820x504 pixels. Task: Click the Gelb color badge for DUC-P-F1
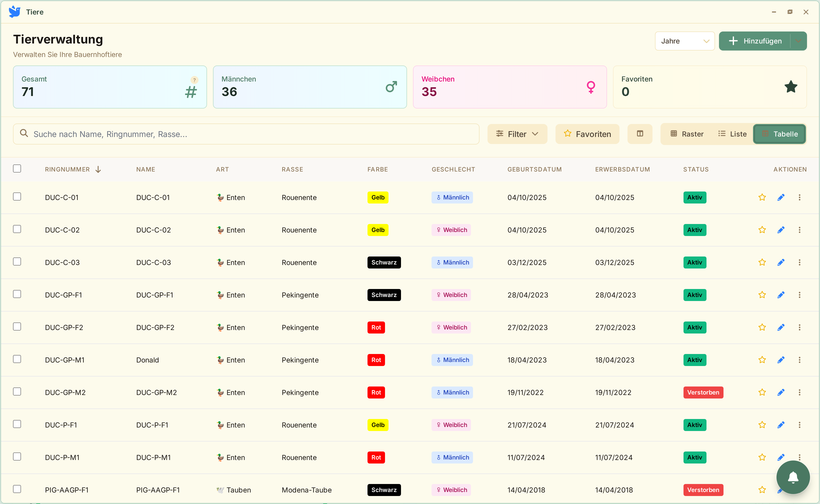tap(378, 425)
